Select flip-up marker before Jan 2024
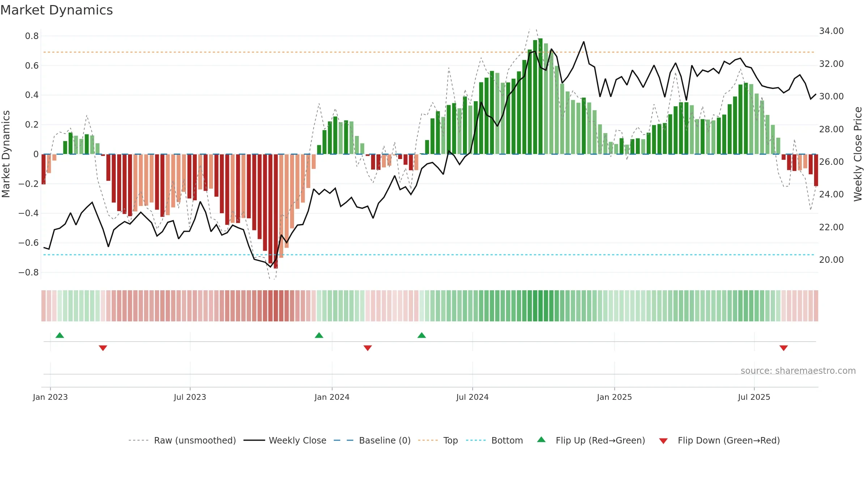 point(319,335)
